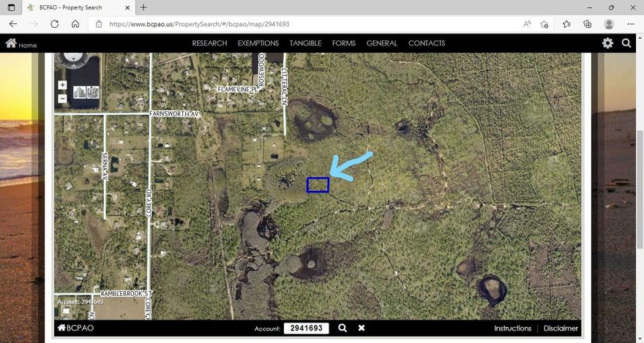Open the tab actions menu icon
This screenshot has width=644, height=343.
(x=11, y=7)
